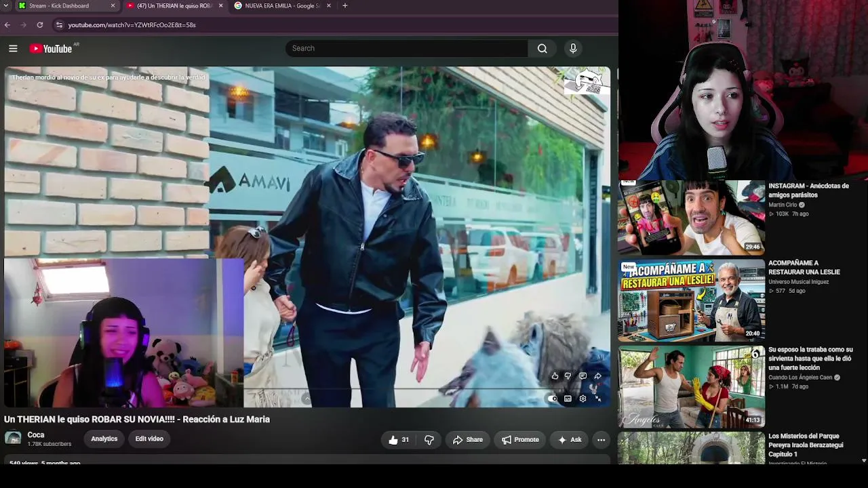The width and height of the screenshot is (868, 488).
Task: Close the Un THERIAN YouTube tab
Action: click(220, 5)
